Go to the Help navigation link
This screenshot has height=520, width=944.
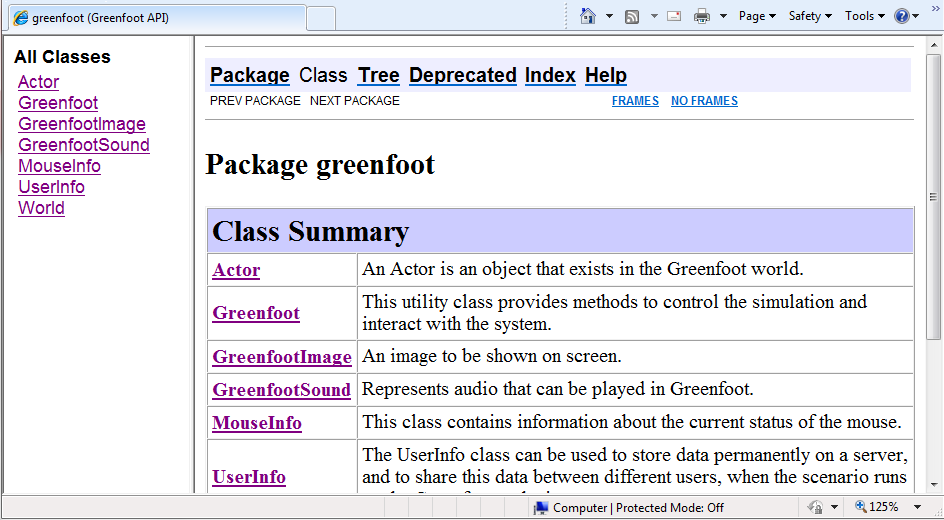tap(606, 75)
